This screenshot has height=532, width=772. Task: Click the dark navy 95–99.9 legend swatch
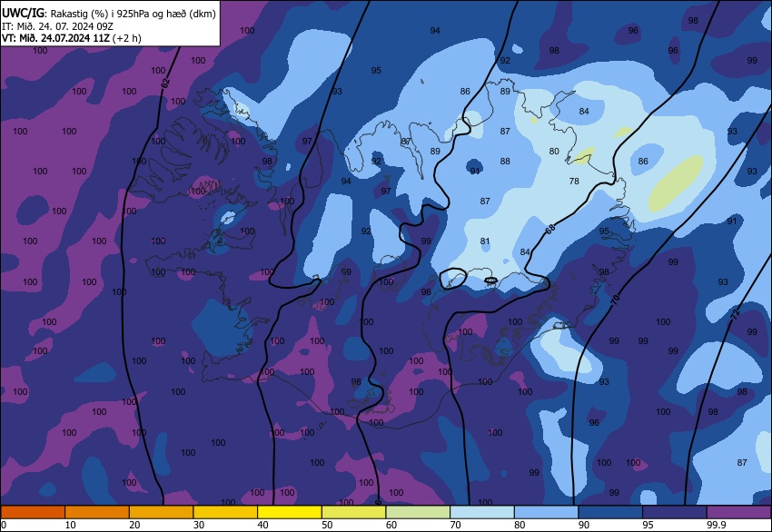675,512
